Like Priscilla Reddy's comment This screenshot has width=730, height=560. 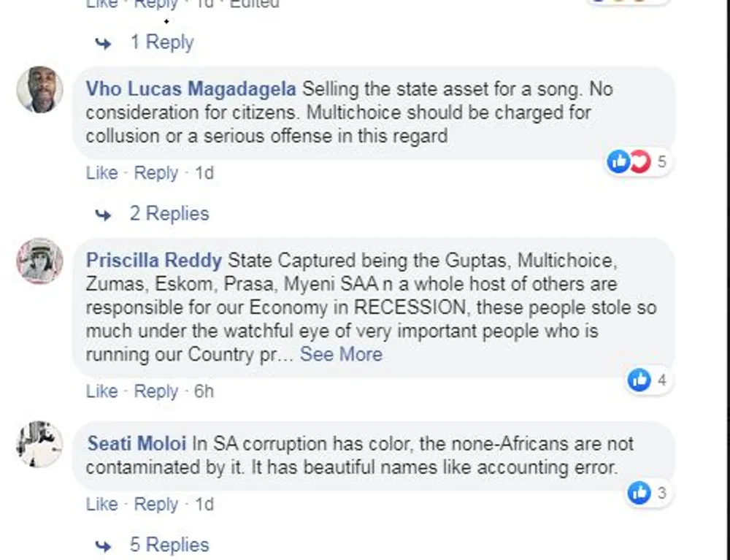(101, 391)
